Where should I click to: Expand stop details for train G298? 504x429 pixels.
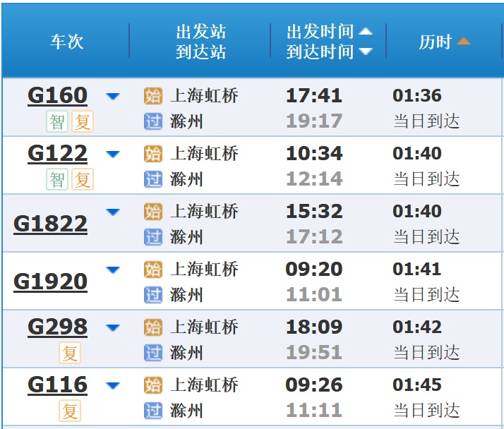113,327
